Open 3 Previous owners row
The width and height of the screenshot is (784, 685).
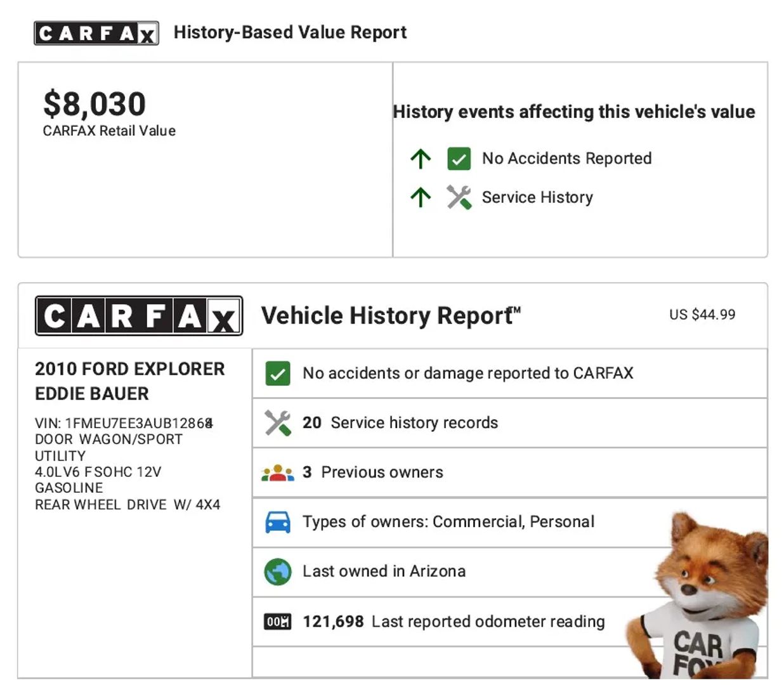click(509, 473)
